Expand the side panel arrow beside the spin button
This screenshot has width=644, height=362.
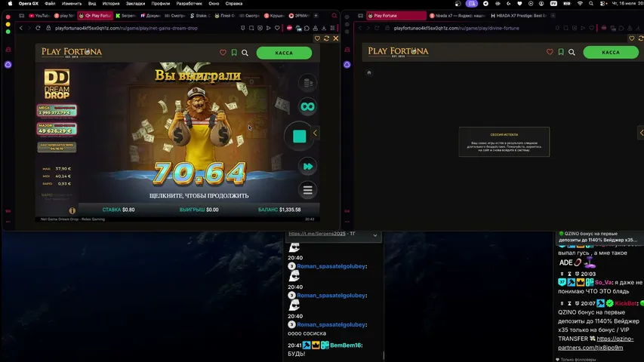point(315,133)
